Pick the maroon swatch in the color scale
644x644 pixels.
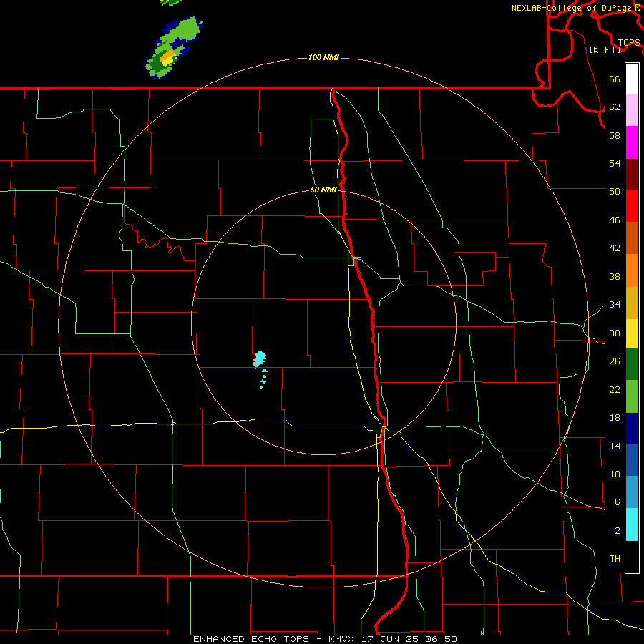click(632, 174)
